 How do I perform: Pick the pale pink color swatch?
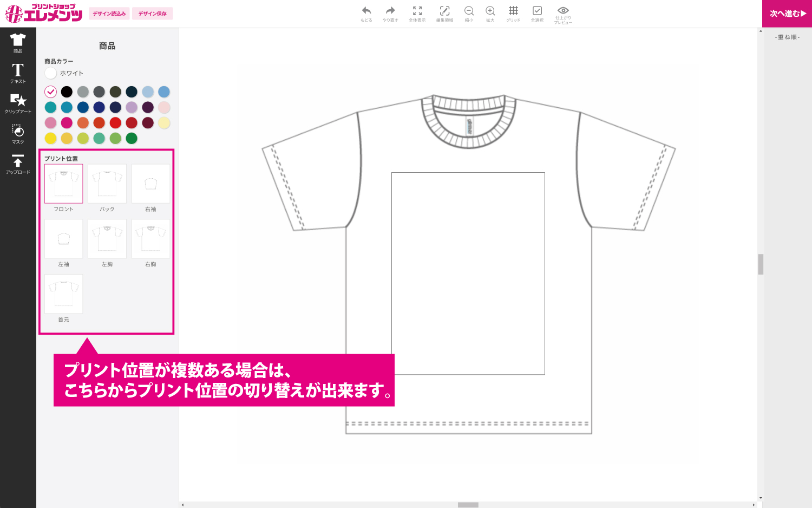[x=164, y=107]
